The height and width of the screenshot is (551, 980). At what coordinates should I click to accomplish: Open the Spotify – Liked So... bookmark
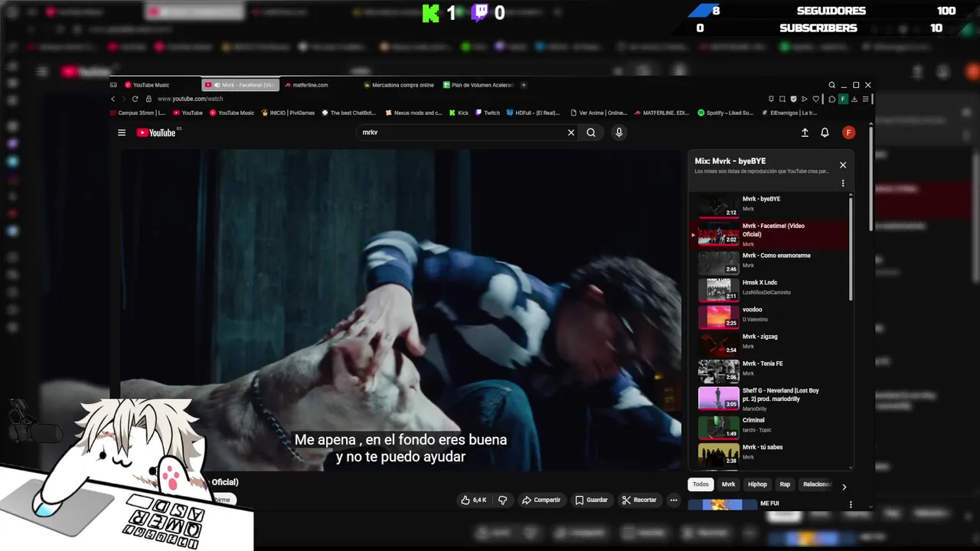(725, 112)
